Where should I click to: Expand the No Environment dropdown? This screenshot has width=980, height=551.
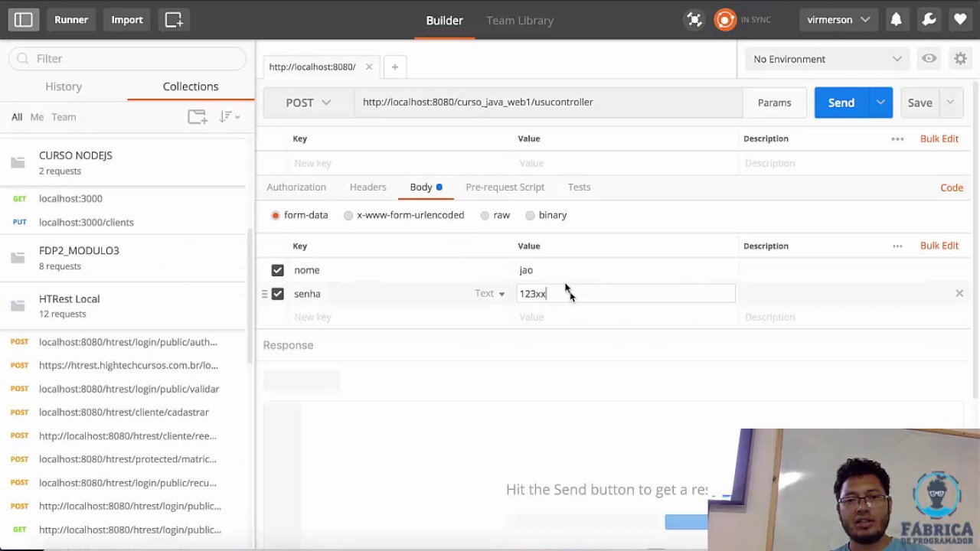coord(827,59)
